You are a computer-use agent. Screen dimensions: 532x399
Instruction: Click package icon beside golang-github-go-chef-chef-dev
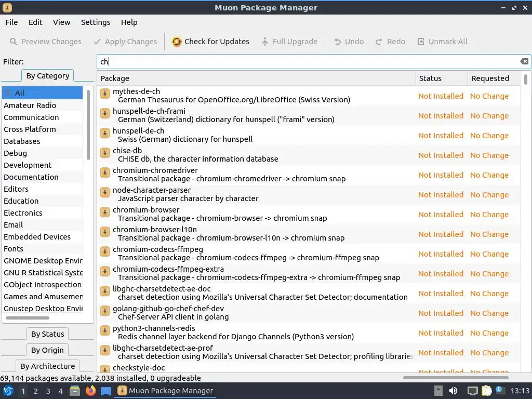point(105,311)
